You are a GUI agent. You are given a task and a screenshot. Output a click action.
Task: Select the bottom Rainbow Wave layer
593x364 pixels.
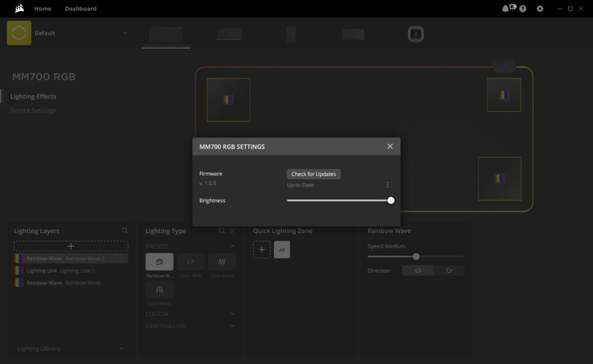(x=71, y=283)
